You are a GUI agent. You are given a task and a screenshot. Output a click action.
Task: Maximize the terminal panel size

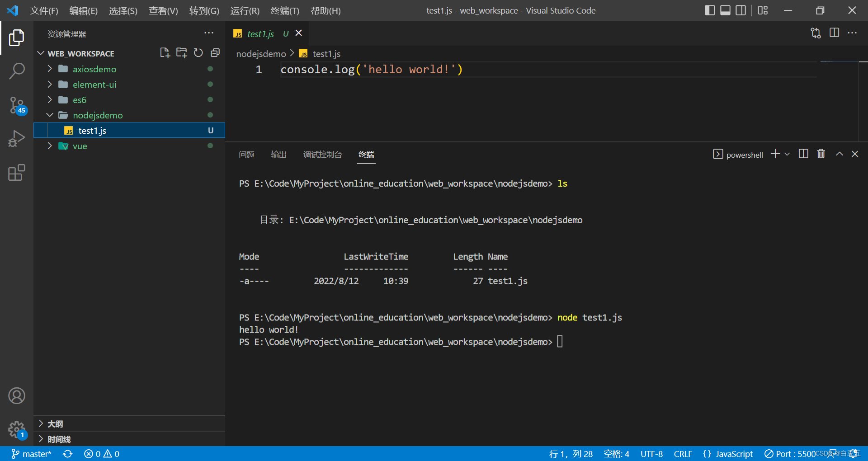click(840, 154)
